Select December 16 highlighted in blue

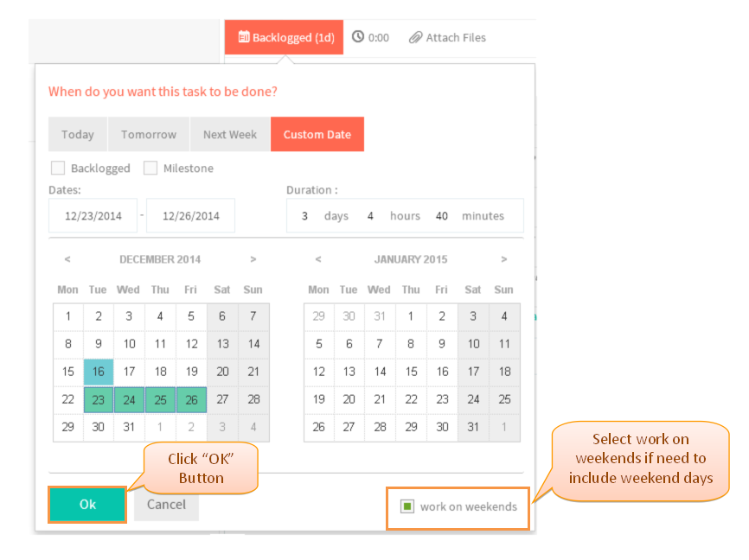point(99,372)
